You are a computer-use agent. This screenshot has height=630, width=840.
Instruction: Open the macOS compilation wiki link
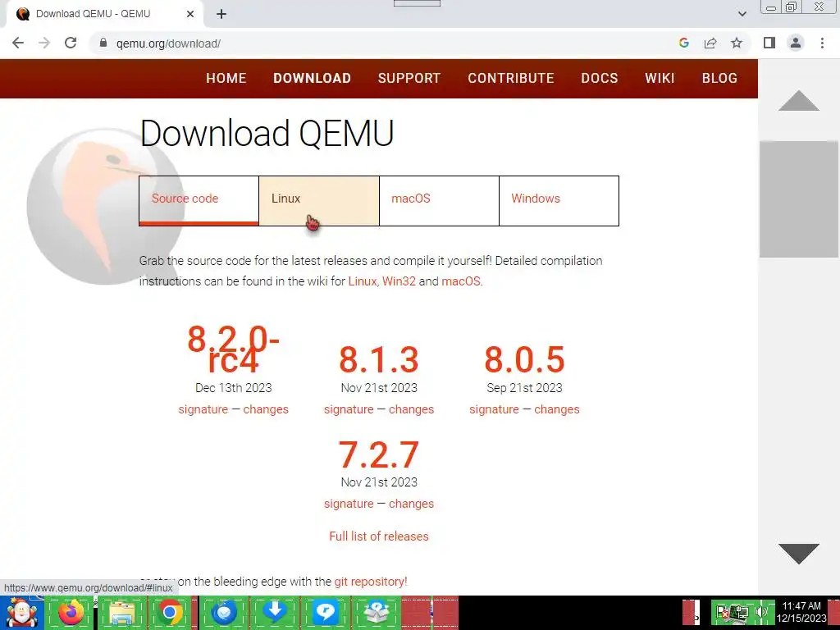[461, 281]
